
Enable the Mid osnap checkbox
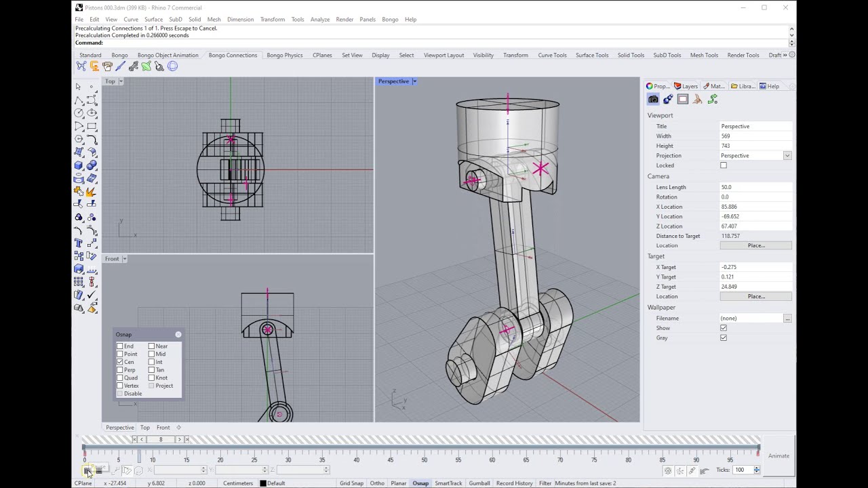click(x=152, y=354)
